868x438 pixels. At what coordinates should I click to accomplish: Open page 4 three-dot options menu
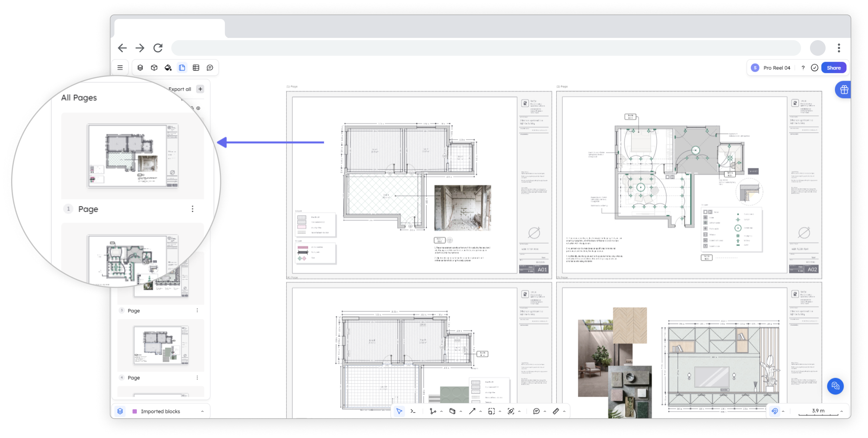coord(197,378)
